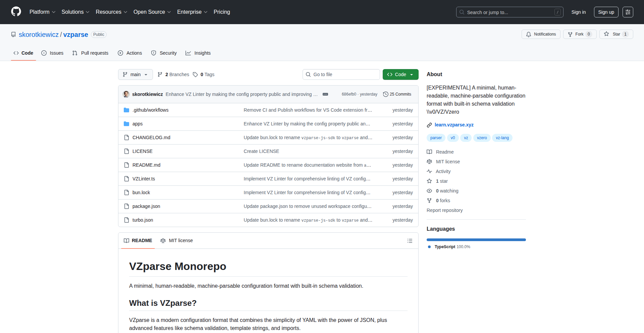Click the Sign up button

point(606,12)
